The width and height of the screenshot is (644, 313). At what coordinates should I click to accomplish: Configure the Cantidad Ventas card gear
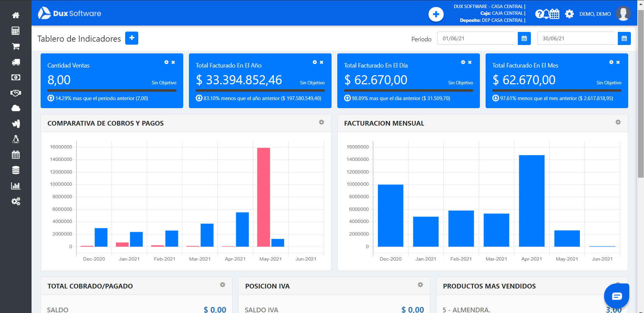pos(166,62)
